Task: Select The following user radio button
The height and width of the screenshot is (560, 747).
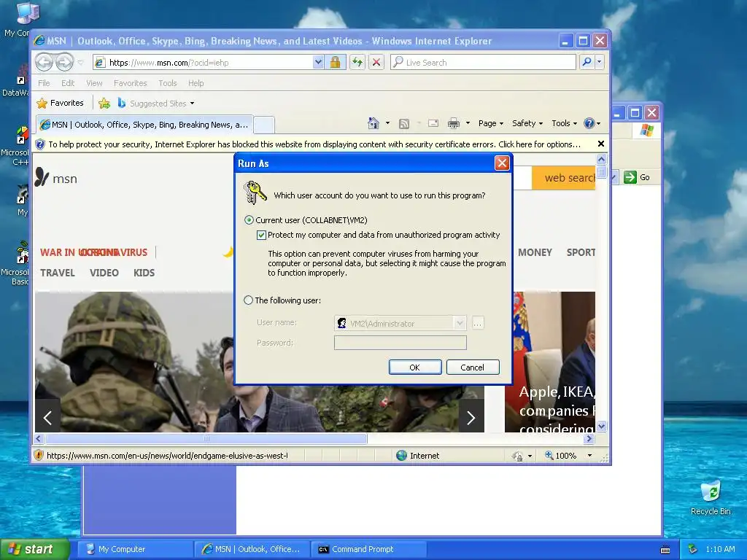Action: [x=248, y=300]
